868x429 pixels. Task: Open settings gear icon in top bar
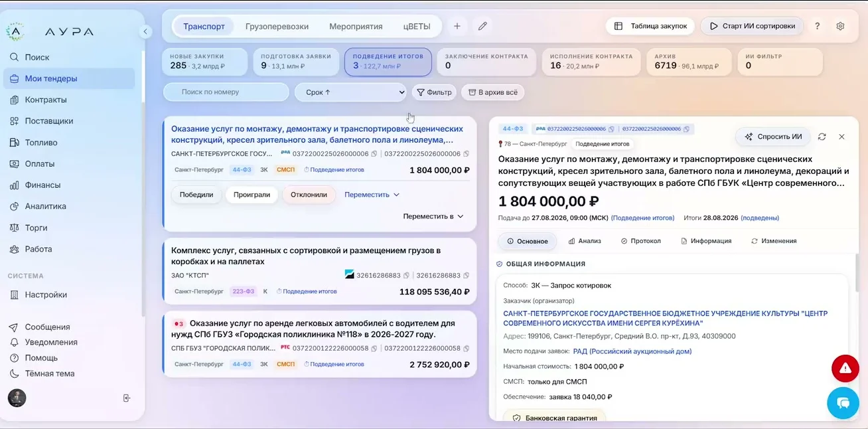click(840, 26)
